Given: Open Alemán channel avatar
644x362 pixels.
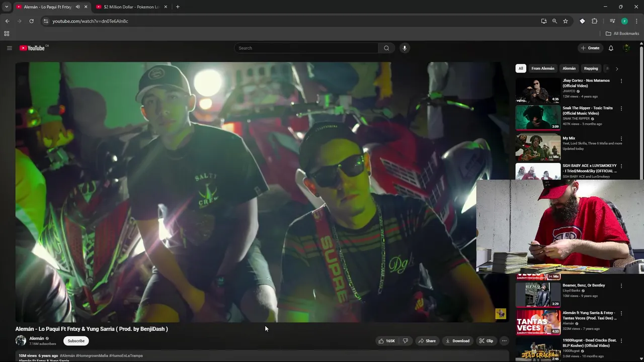Looking at the screenshot, I should (x=21, y=341).
